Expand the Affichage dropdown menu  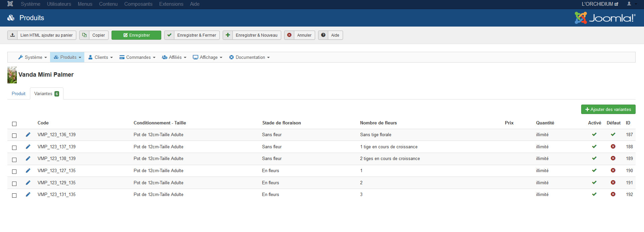point(208,57)
